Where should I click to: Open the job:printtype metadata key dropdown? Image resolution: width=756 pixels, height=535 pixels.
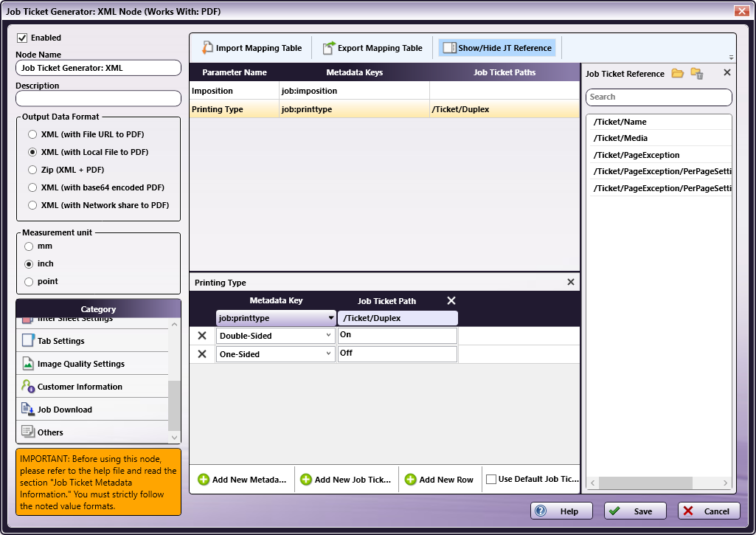pos(330,318)
